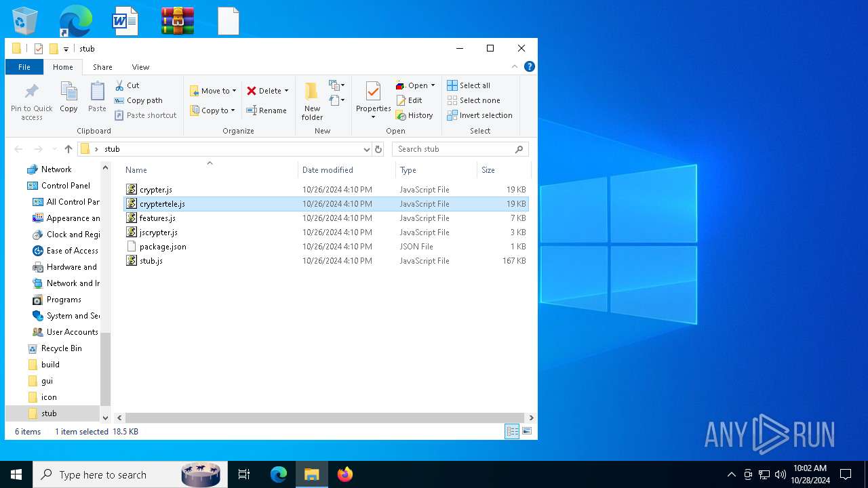
Task: Switch to the Share ribbon tab
Action: [103, 67]
